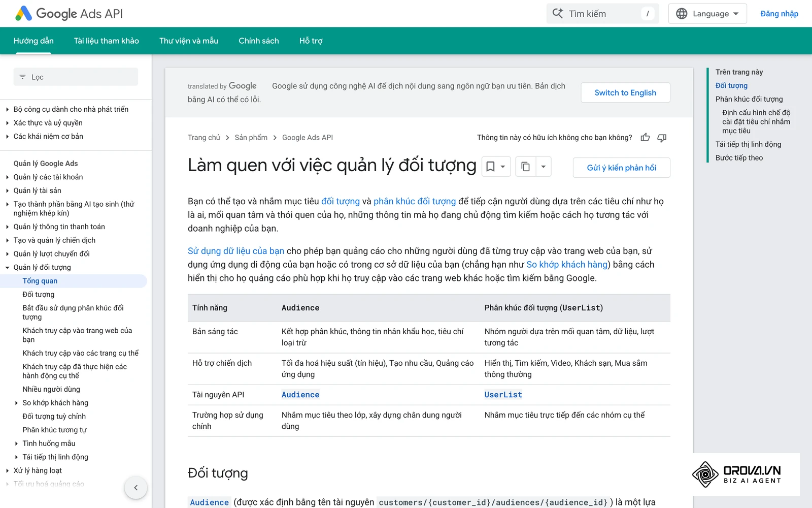Screen dimensions: 812x508
Task: Open the copy options dropdown arrow
Action: [544, 167]
